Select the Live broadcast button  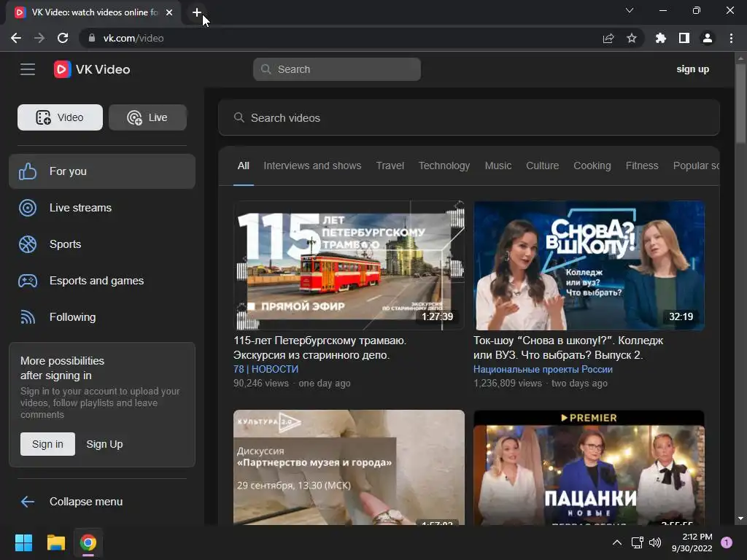pos(147,117)
